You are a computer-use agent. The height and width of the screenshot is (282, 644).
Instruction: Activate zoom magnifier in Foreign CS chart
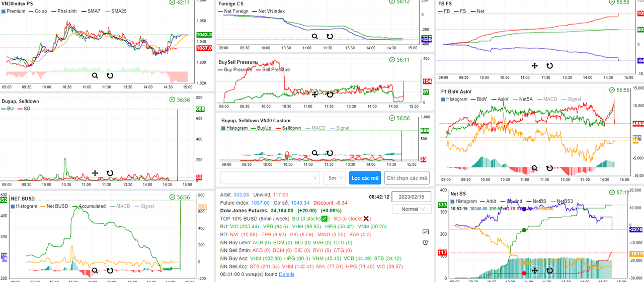(315, 36)
